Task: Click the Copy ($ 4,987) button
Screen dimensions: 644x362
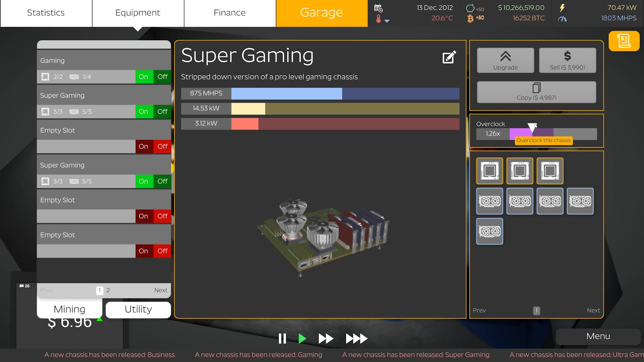Action: click(x=536, y=92)
